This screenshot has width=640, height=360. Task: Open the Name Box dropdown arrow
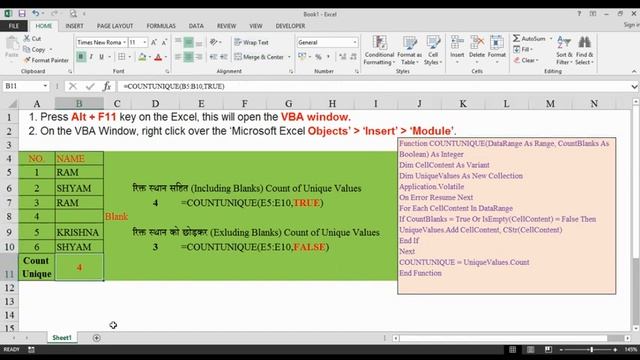(45, 86)
